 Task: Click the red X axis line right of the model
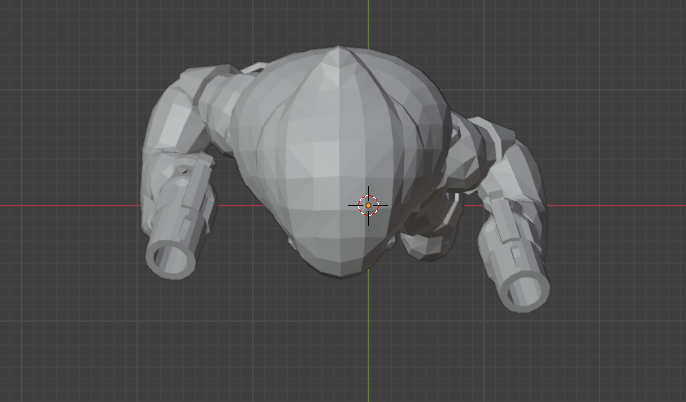pos(620,205)
